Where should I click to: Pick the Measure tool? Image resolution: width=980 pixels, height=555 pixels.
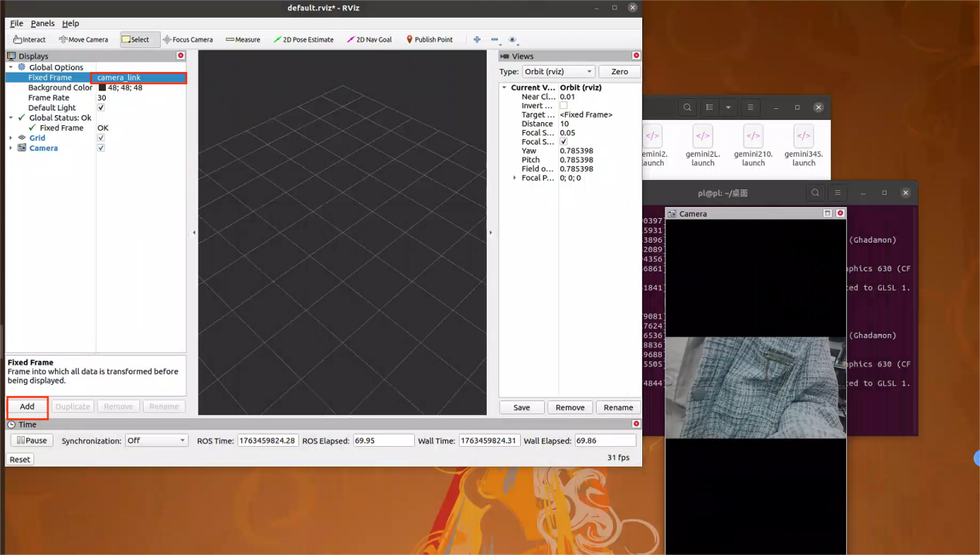click(x=243, y=39)
